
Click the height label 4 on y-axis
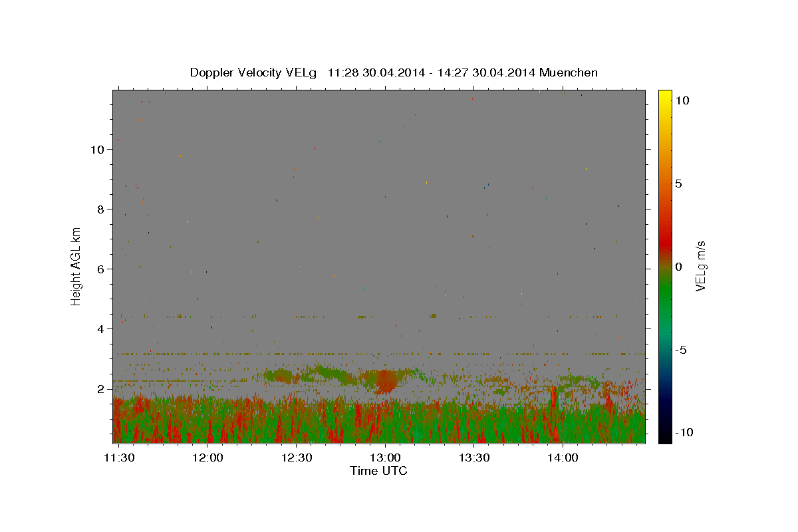tap(101, 329)
